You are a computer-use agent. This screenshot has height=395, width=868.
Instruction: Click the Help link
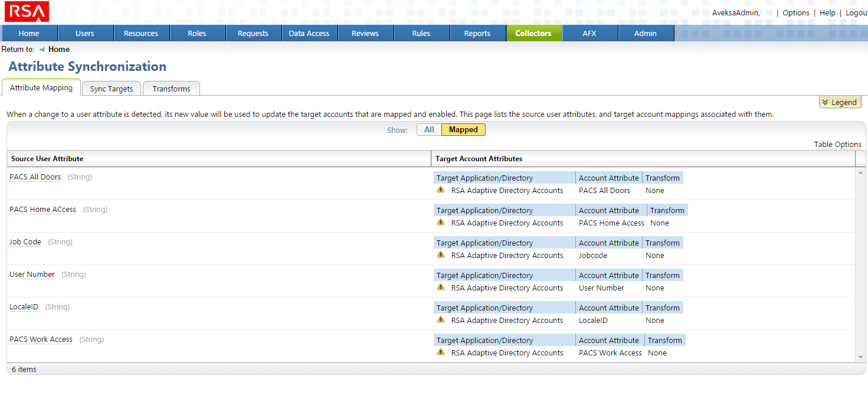[x=827, y=12]
